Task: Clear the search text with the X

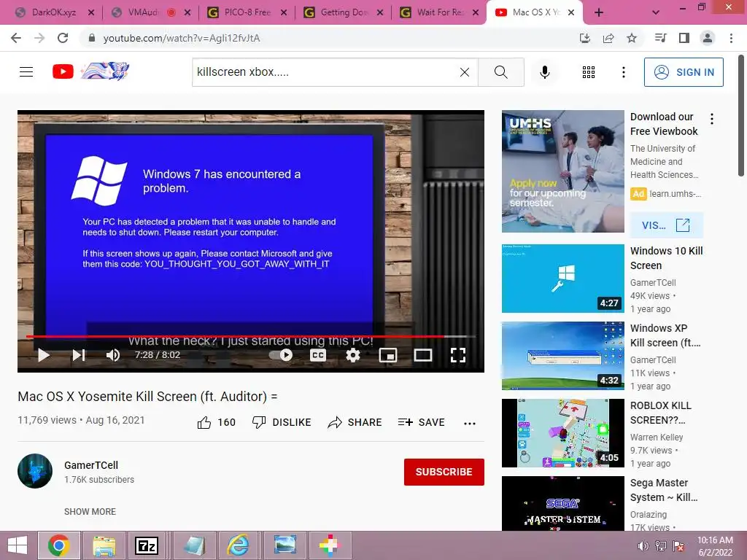Action: [465, 72]
